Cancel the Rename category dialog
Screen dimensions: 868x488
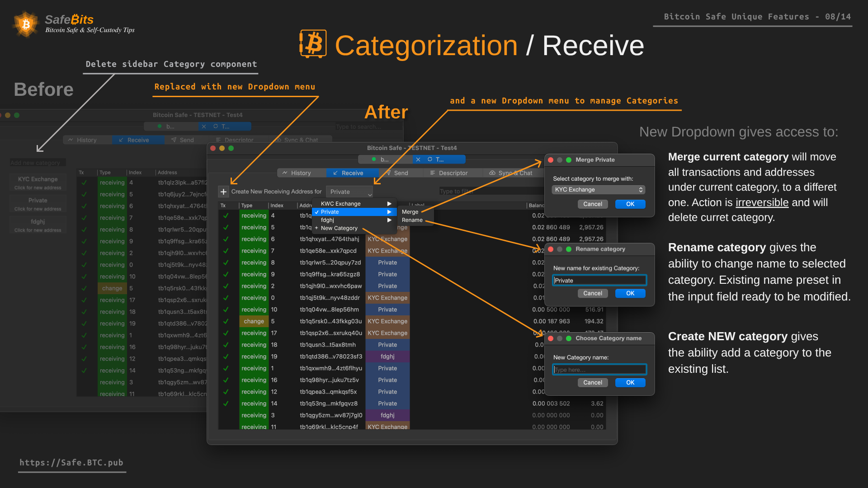click(593, 293)
